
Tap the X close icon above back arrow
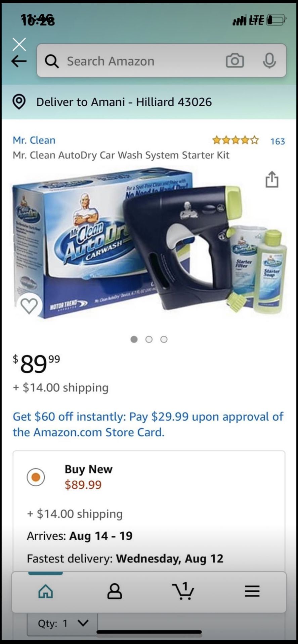19,44
